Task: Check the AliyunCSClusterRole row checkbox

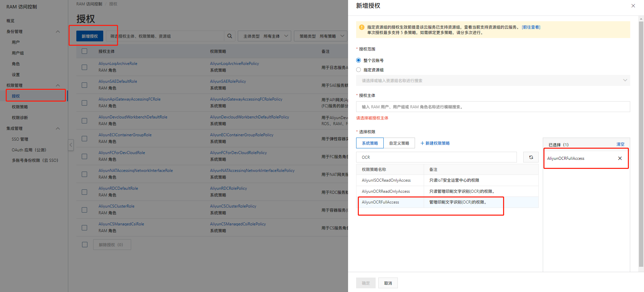Action: click(84, 210)
